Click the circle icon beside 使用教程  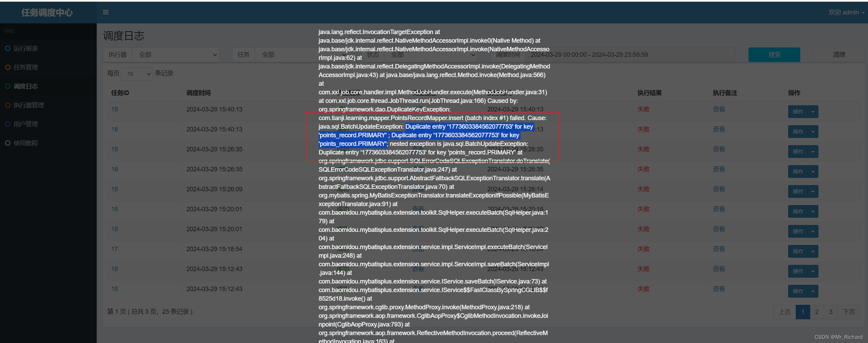tap(8, 143)
